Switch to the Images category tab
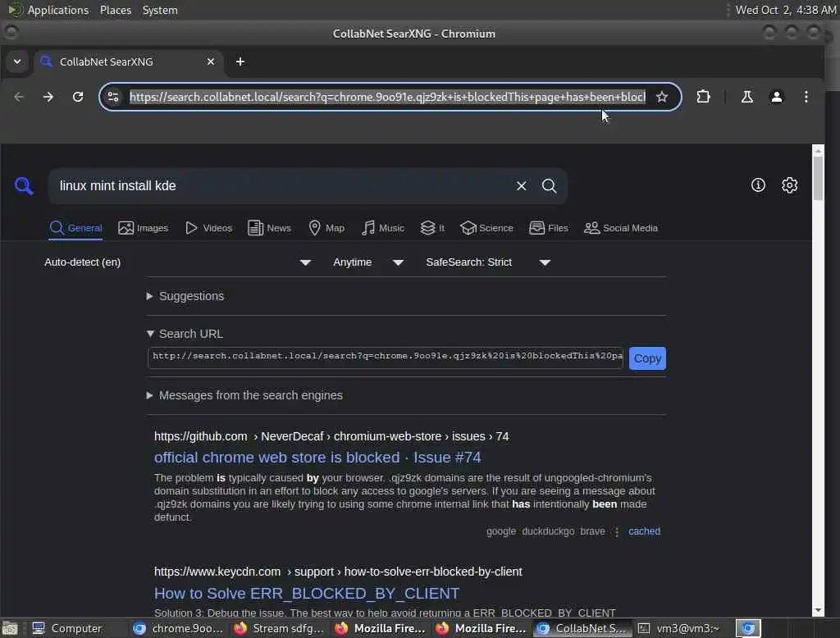840x638 pixels. 143,228
